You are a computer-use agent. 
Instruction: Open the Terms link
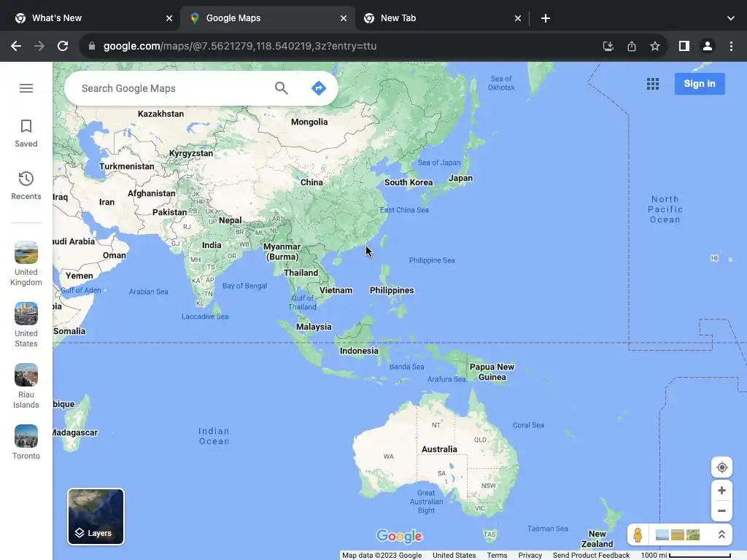[497, 555]
